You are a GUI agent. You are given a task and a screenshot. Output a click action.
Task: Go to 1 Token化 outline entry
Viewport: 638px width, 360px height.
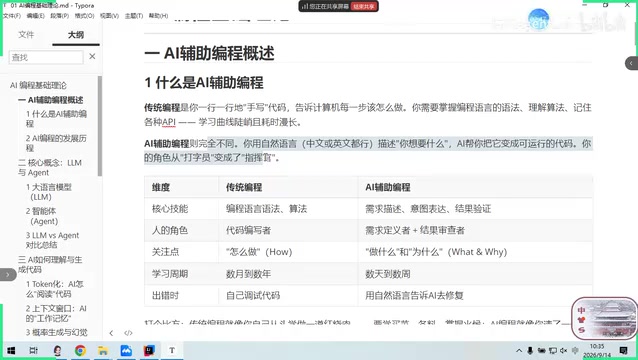[x=55, y=289]
